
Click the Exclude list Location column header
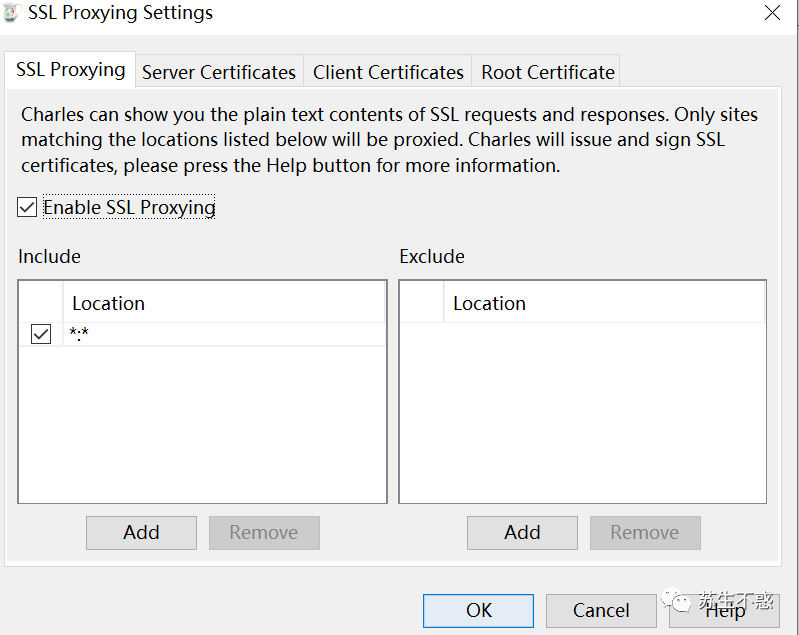click(604, 303)
